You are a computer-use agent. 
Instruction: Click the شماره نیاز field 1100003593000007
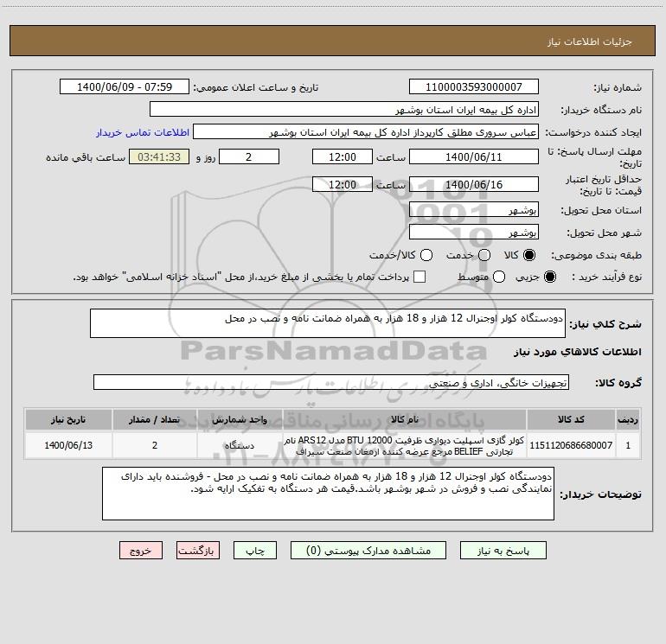[x=474, y=86]
